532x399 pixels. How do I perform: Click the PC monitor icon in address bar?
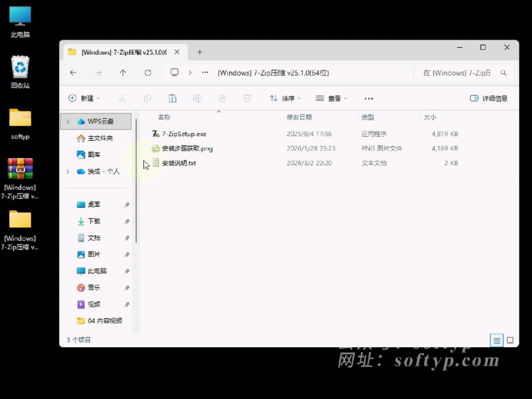click(174, 72)
